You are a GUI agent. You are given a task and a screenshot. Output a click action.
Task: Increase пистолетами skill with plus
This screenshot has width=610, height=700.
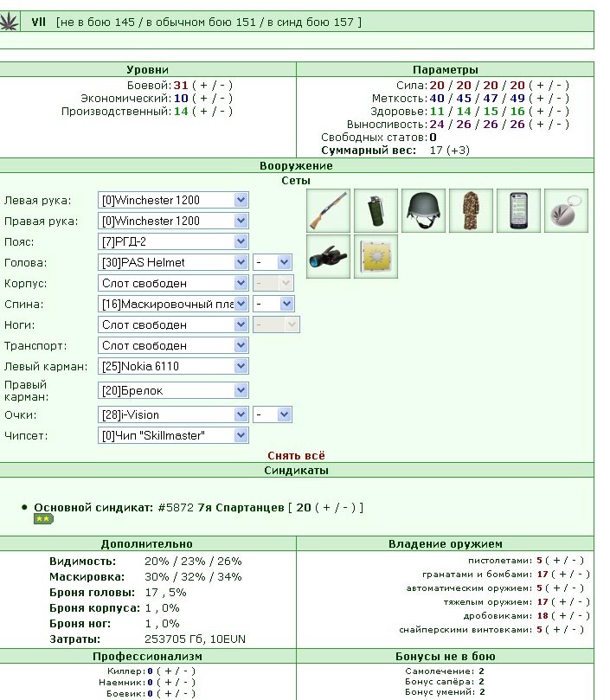point(556,561)
